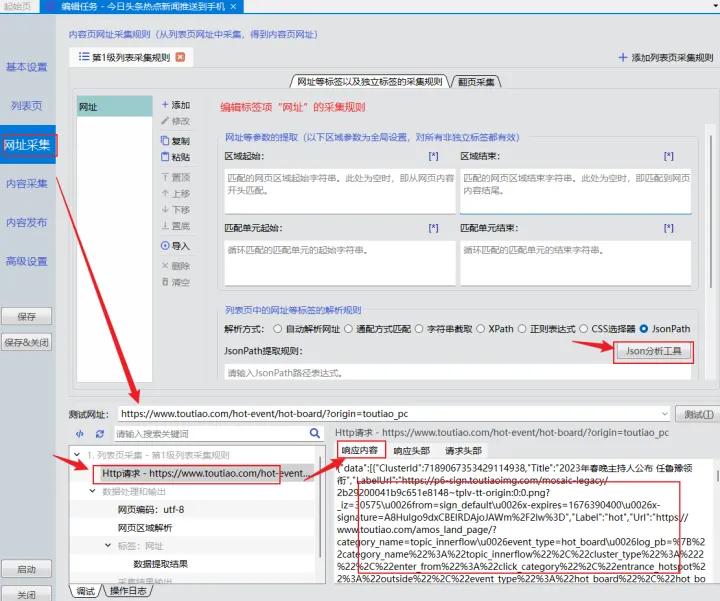This screenshot has height=601, width=720.
Task: Select the 正则表达式 radio option
Action: [522, 329]
